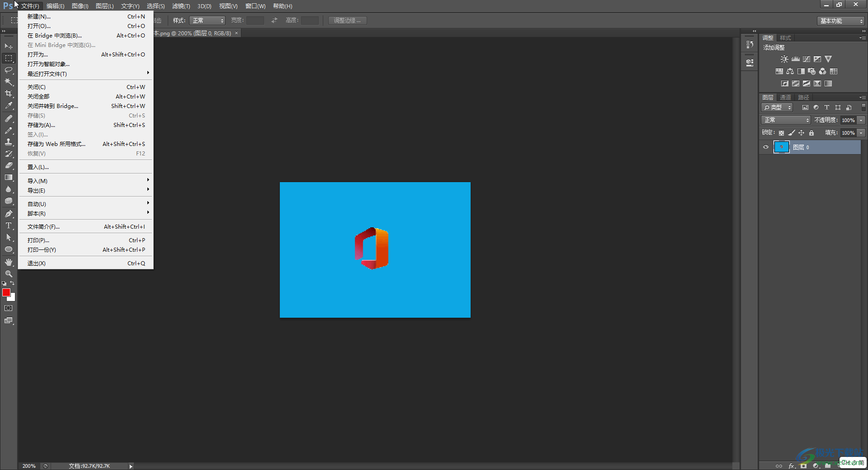Open the layer filter 类型 dropdown
This screenshot has height=470, width=868.
[777, 108]
